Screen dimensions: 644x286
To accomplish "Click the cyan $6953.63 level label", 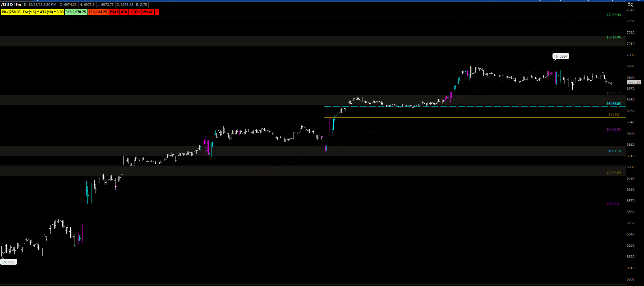I will click(x=613, y=104).
